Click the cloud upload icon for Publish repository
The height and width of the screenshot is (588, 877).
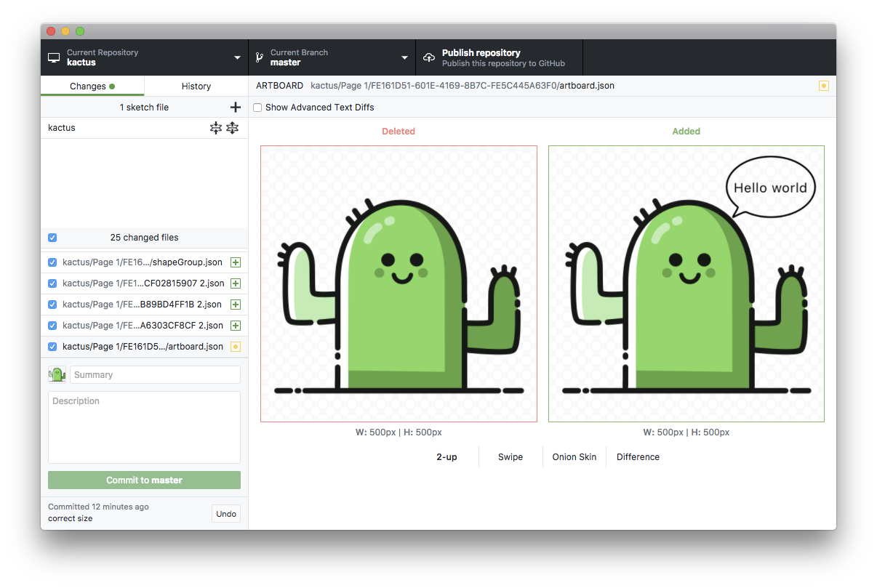[429, 57]
